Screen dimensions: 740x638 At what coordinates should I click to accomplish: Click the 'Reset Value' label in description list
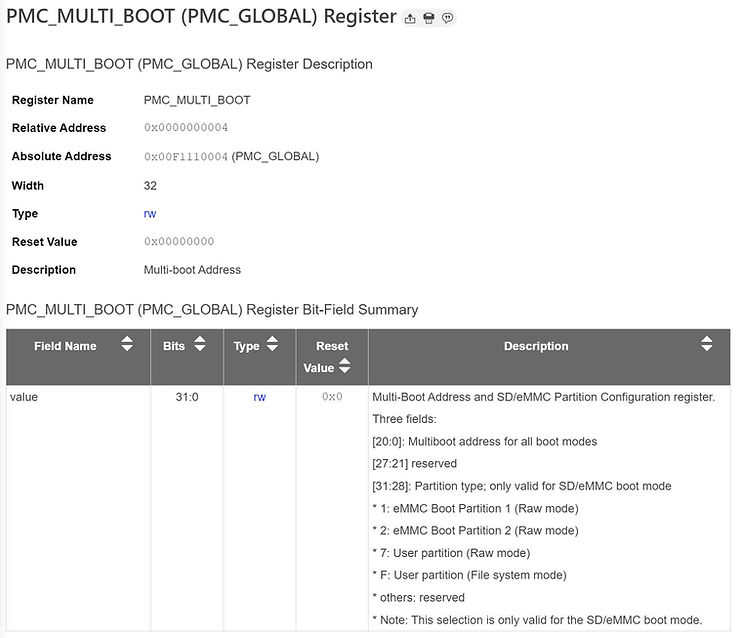point(44,242)
